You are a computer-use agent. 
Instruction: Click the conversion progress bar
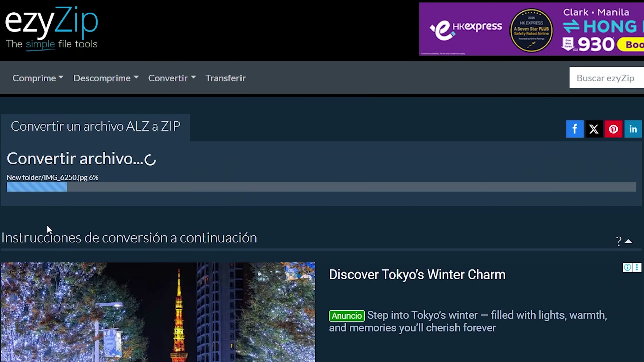(x=321, y=187)
